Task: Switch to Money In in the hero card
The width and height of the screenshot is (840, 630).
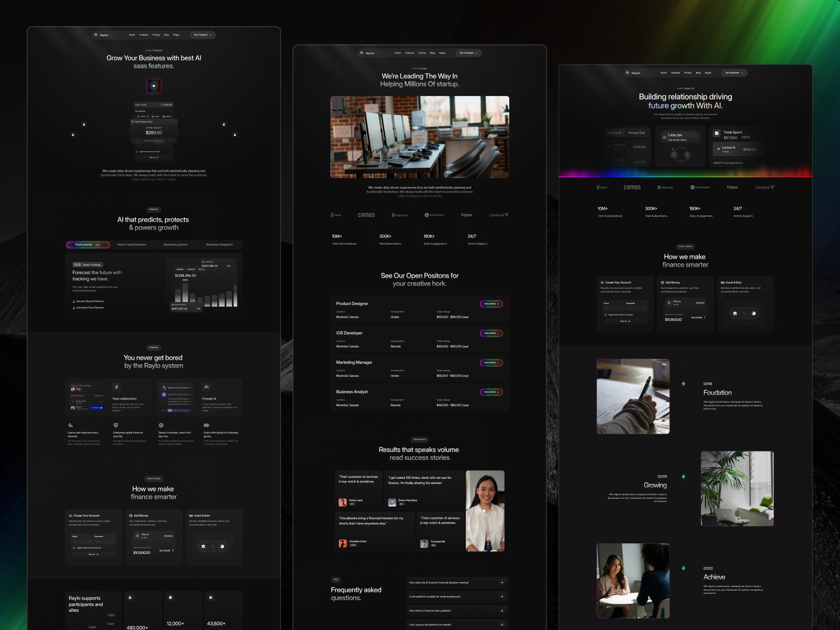Action: pyautogui.click(x=614, y=133)
